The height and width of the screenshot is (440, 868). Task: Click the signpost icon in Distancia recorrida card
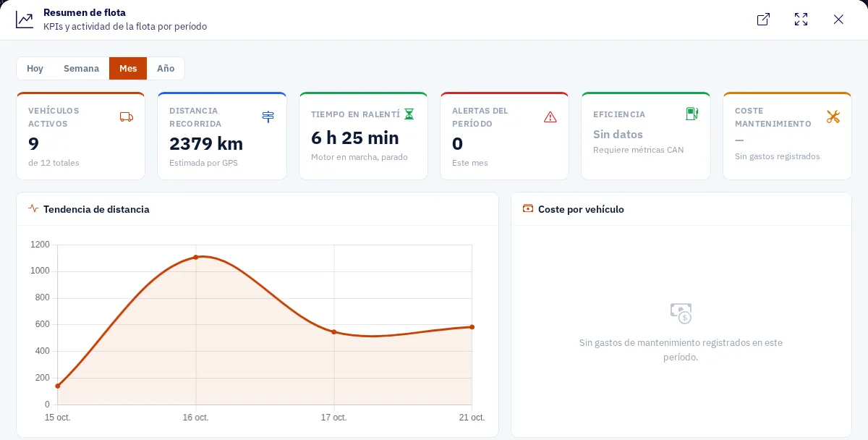point(268,117)
